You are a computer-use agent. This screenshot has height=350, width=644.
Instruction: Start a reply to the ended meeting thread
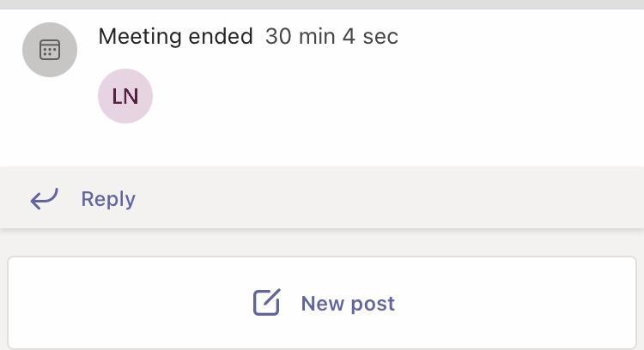click(x=108, y=199)
